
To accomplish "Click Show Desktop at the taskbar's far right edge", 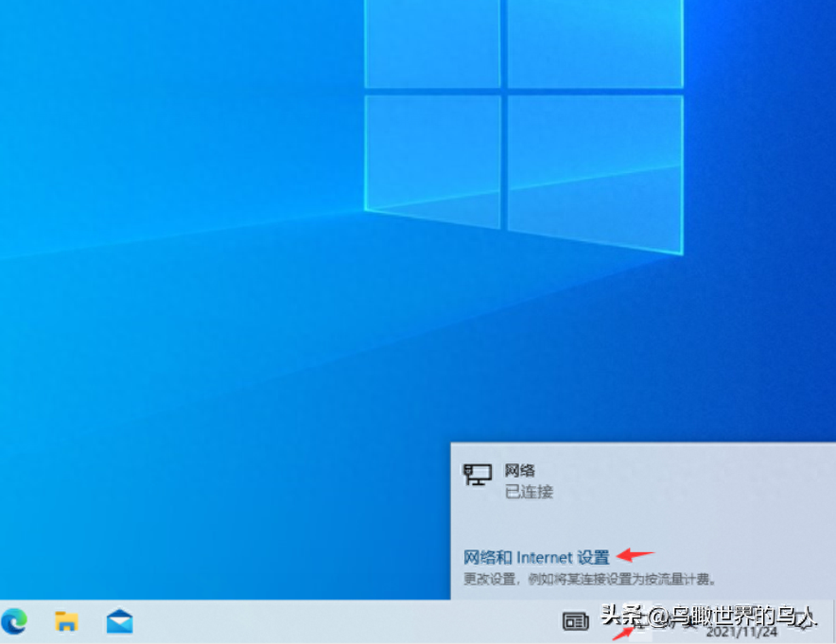I will point(833,624).
